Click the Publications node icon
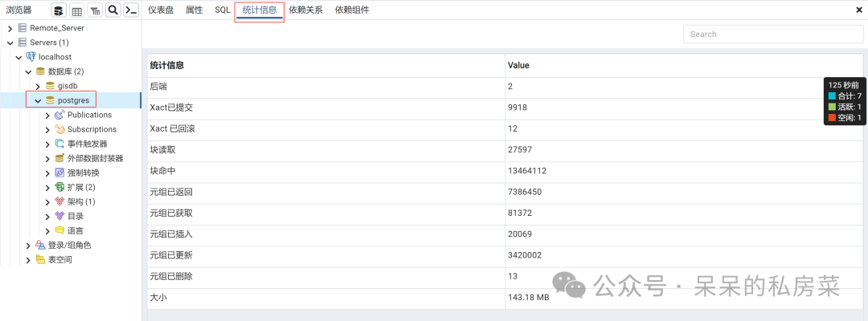The height and width of the screenshot is (321, 868). point(59,115)
